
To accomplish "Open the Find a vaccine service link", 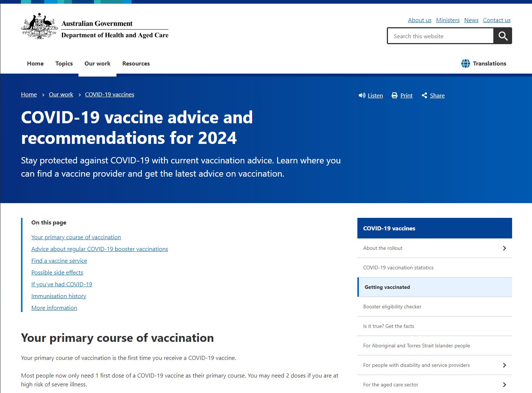I will [x=59, y=261].
